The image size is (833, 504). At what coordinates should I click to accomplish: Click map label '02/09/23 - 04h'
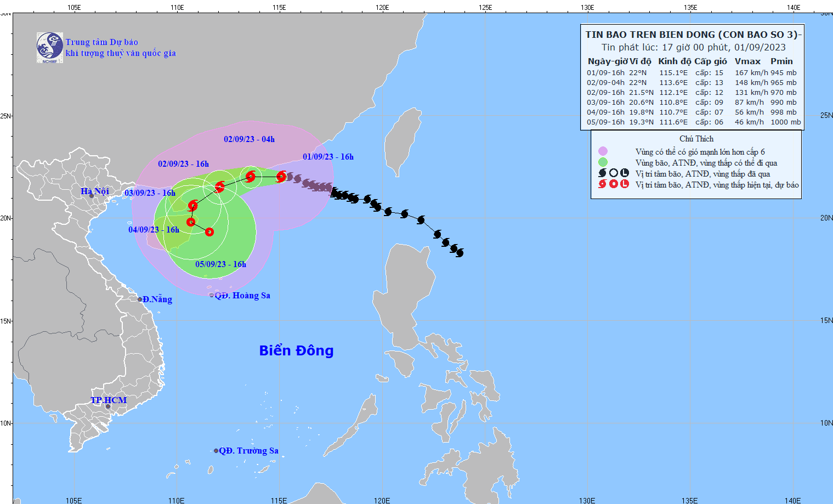coord(249,139)
